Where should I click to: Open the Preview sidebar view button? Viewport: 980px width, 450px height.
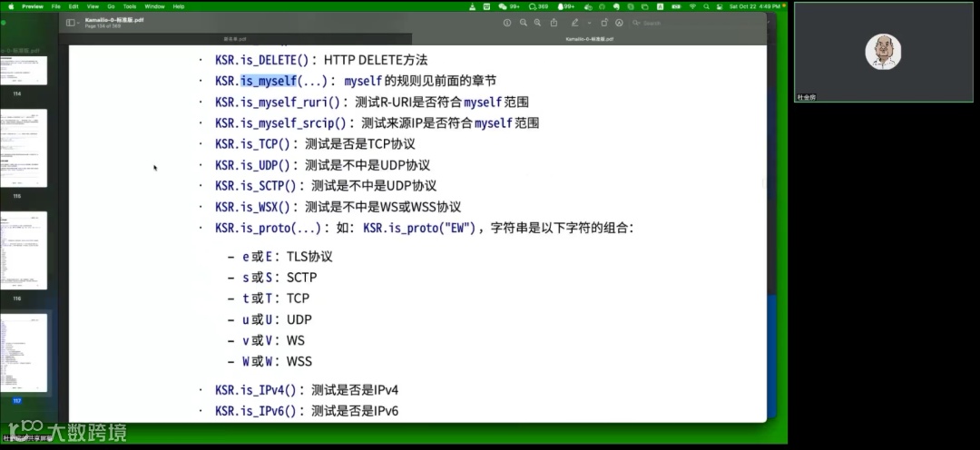click(73, 23)
